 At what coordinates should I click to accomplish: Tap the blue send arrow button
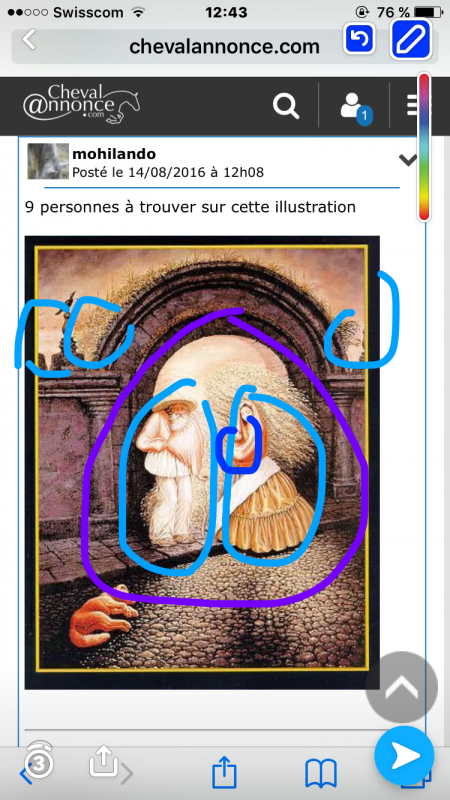tap(405, 756)
